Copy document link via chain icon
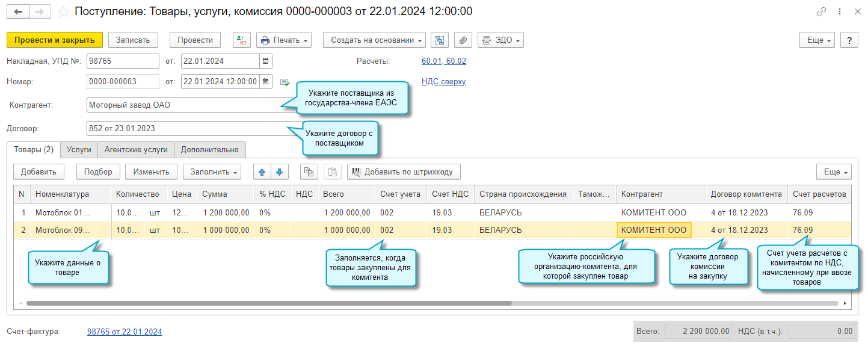This screenshot has height=346, width=868. click(x=821, y=11)
